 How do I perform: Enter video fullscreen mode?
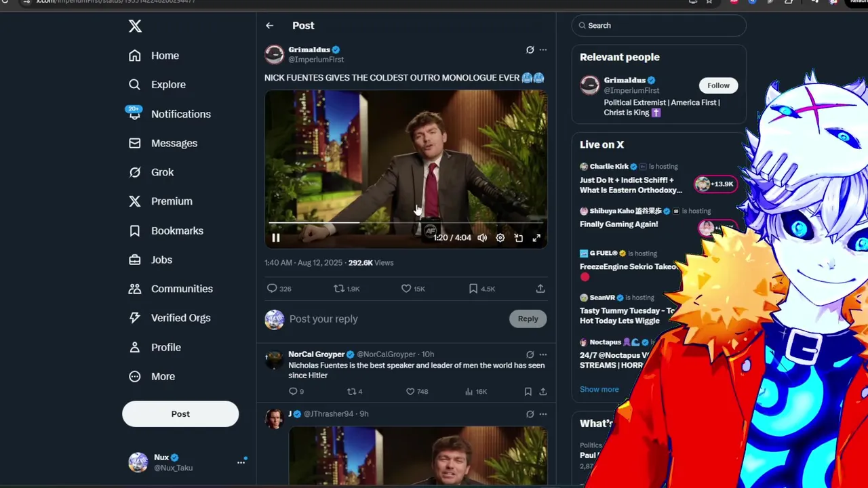coord(536,238)
